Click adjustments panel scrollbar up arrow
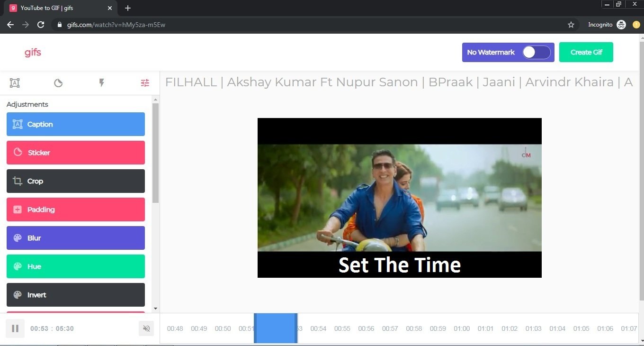 [155, 100]
